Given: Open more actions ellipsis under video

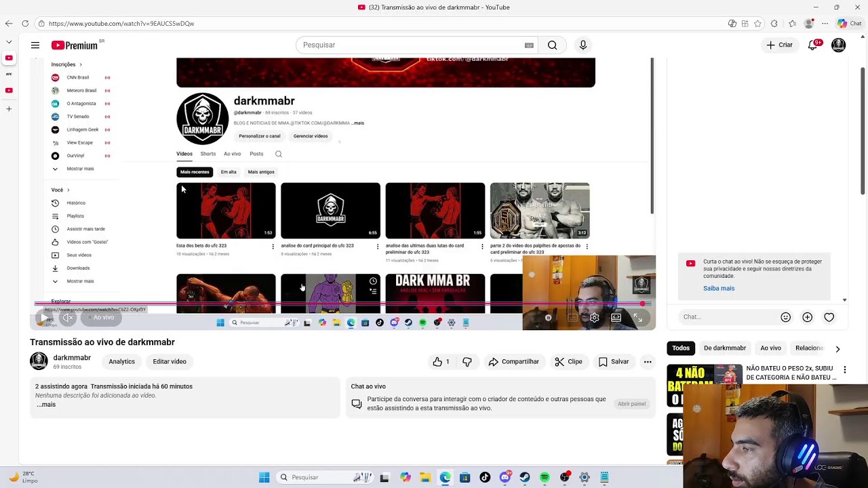Looking at the screenshot, I should (648, 362).
